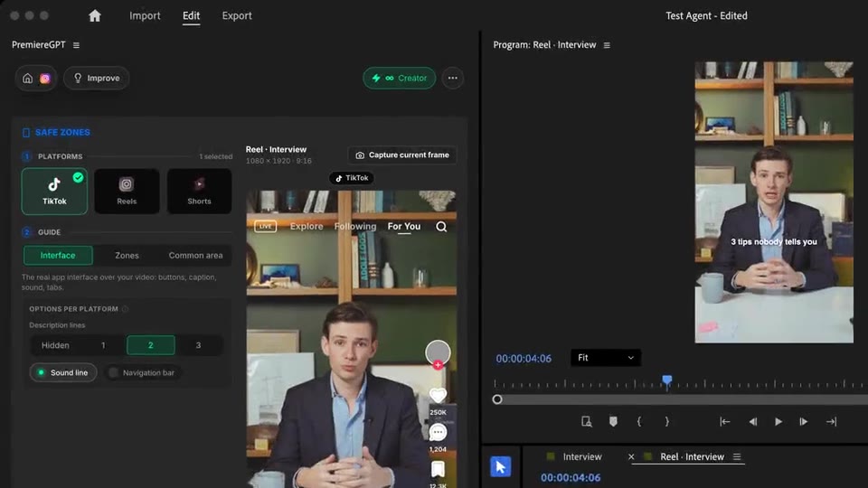
Task: Click the Mark In bracket icon
Action: click(639, 422)
